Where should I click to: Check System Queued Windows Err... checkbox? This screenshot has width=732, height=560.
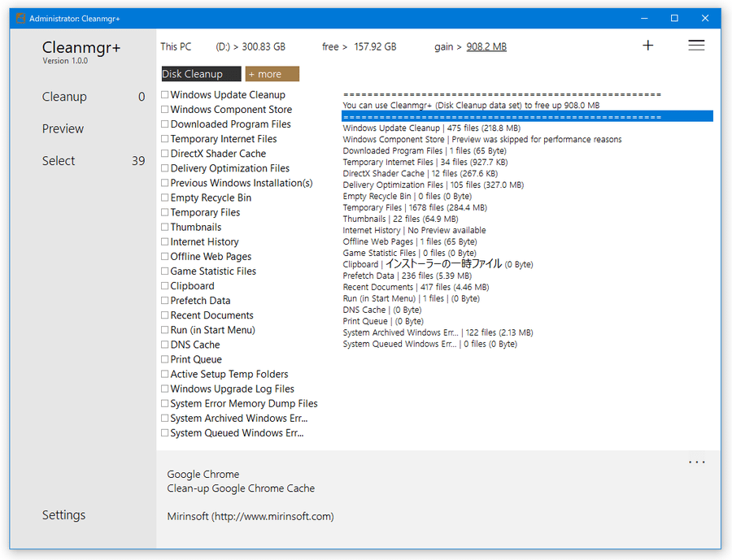pyautogui.click(x=165, y=433)
